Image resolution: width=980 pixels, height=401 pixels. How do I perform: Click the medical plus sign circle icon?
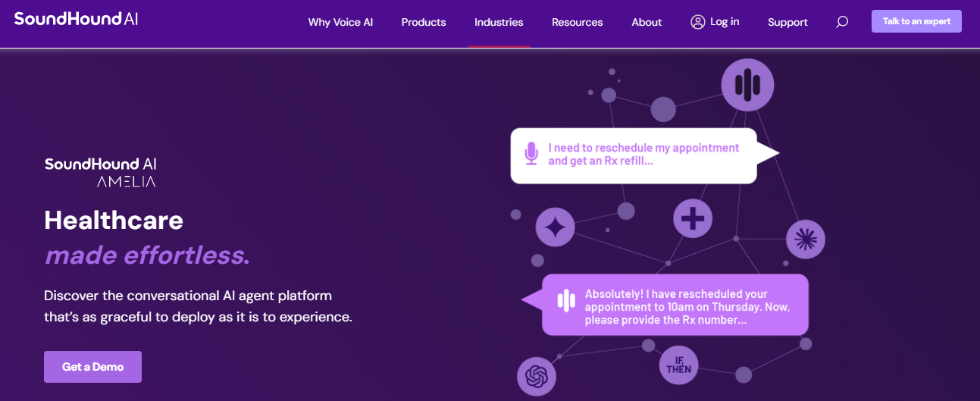pos(693,219)
